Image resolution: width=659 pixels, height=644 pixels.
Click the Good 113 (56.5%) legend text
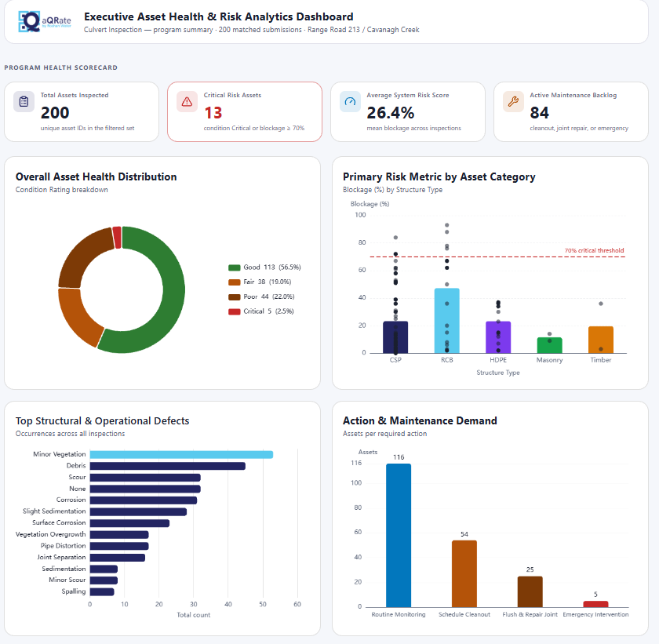[x=272, y=267]
